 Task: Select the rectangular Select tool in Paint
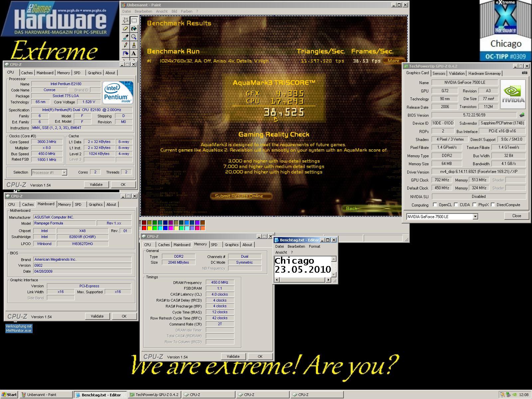pos(134,20)
